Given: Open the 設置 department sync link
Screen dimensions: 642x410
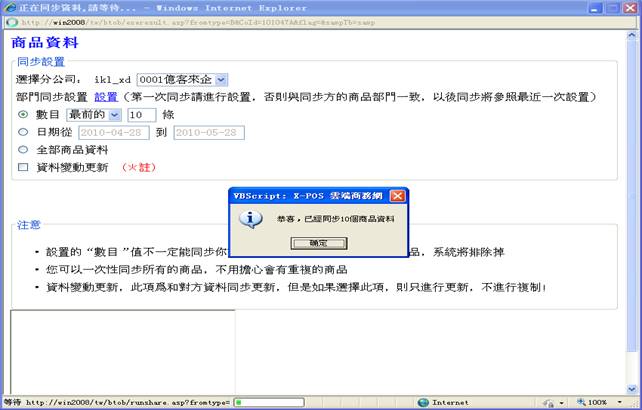Looking at the screenshot, I should click(105, 97).
